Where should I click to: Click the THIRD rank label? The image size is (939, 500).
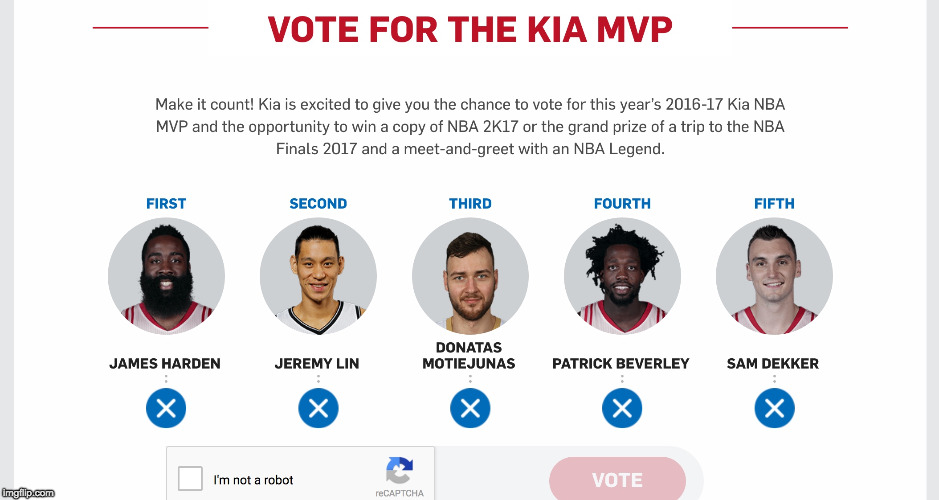coord(470,204)
